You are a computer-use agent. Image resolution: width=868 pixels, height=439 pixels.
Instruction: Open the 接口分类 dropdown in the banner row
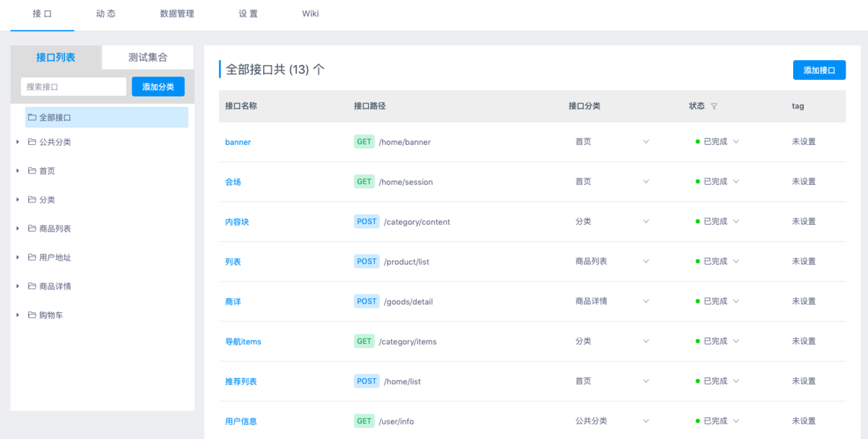(x=645, y=141)
